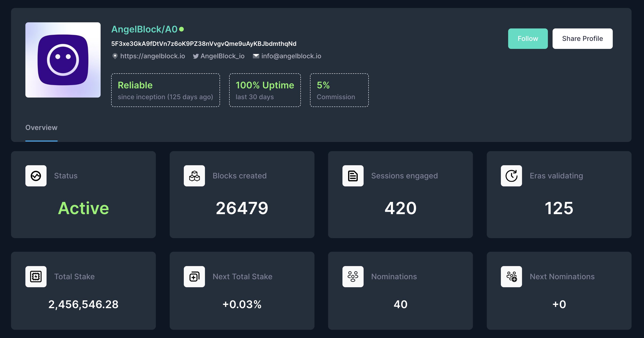Click the 125 eras validating value
644x338 pixels.
click(x=559, y=208)
